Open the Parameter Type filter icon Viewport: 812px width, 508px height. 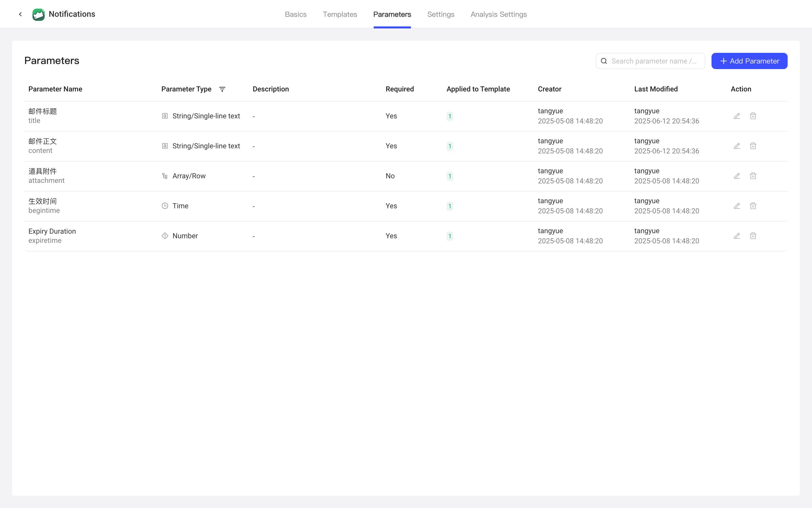222,89
